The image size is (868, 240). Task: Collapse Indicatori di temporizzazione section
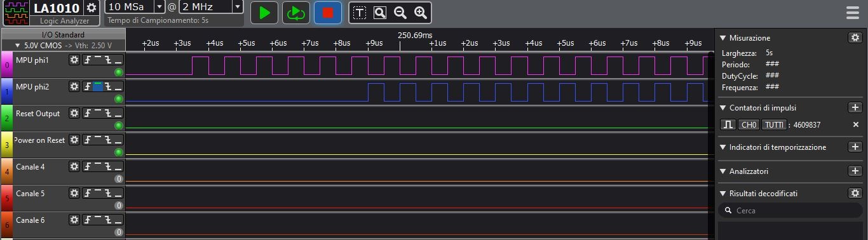coord(722,147)
